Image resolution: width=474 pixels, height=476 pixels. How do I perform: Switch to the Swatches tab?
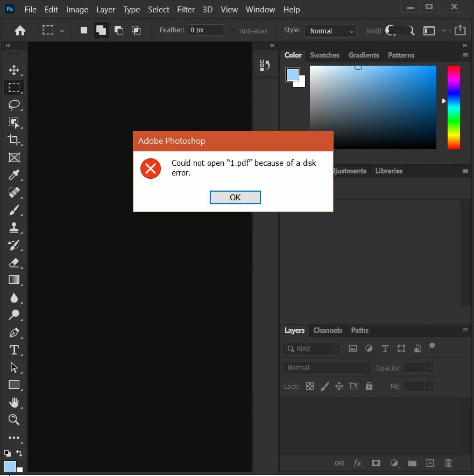(x=324, y=55)
